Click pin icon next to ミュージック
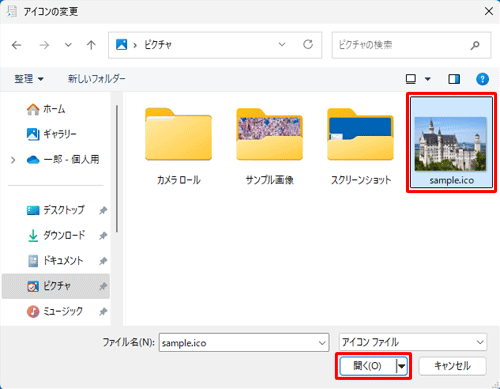The width and height of the screenshot is (500, 389). pyautogui.click(x=103, y=312)
